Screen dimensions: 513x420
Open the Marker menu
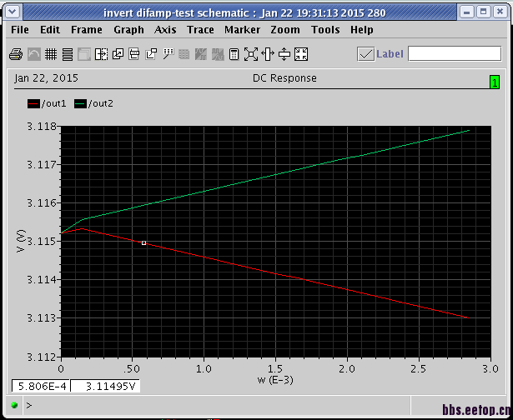point(242,30)
